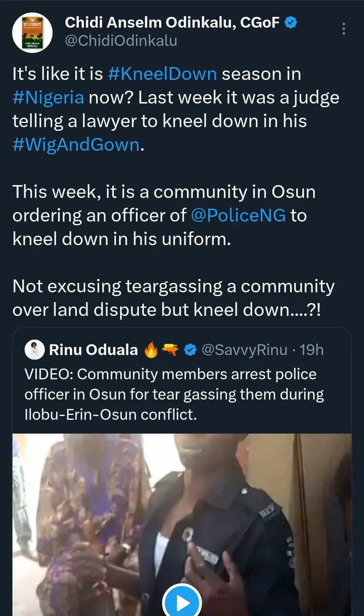
Task: Follow the #Nigeria hashtag link
Action: pyautogui.click(x=48, y=97)
